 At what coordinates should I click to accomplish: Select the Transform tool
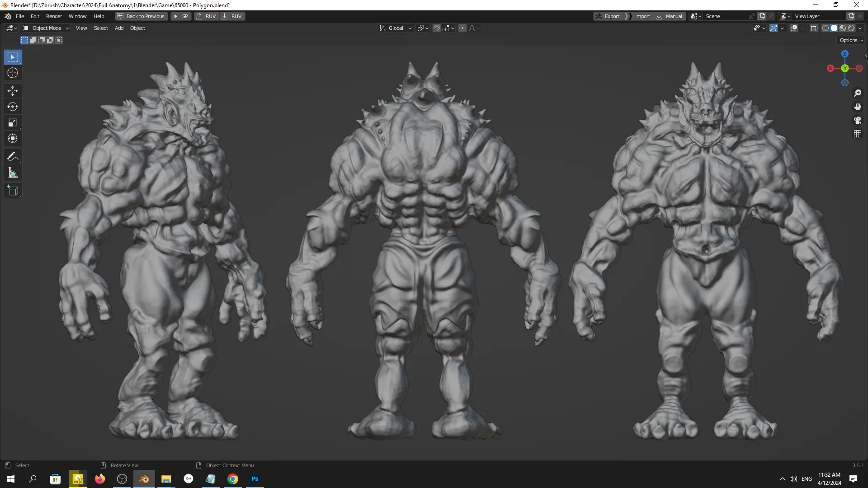[13, 138]
